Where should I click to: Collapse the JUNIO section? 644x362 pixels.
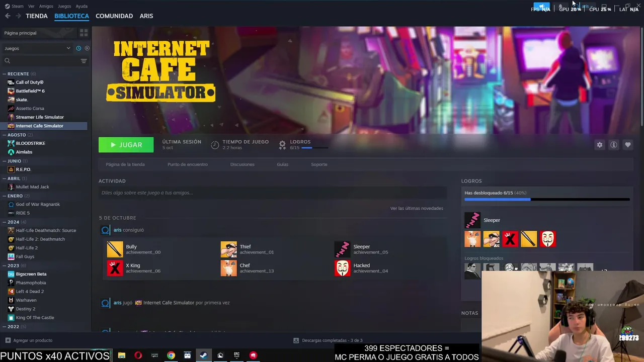coord(5,161)
